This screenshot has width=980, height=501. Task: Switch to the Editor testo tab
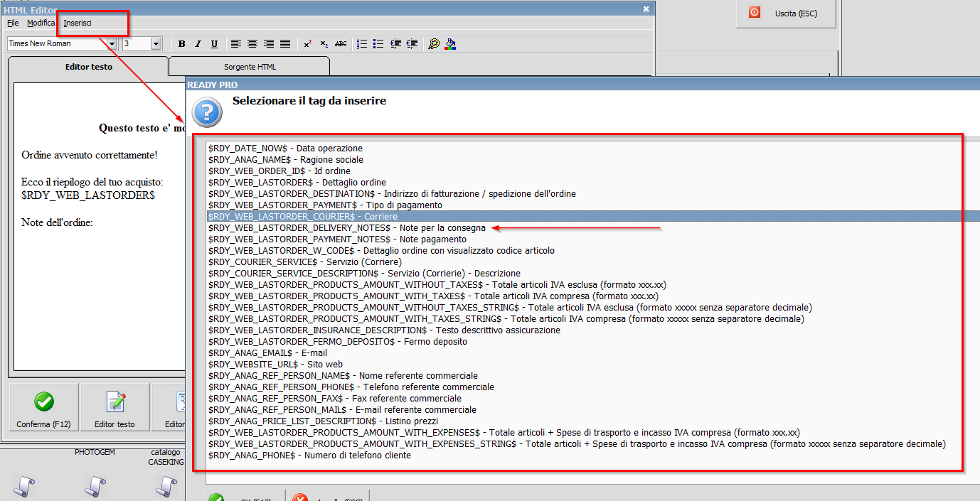click(x=88, y=67)
